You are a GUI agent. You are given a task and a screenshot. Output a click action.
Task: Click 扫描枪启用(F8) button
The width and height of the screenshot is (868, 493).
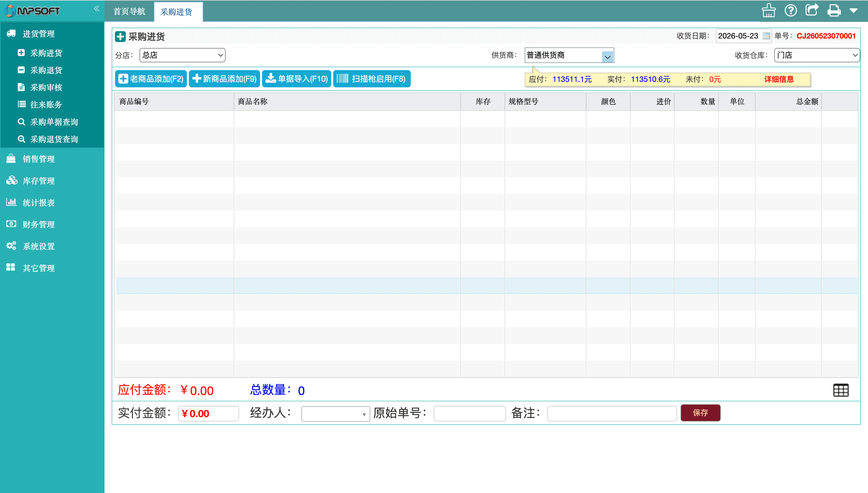[372, 79]
